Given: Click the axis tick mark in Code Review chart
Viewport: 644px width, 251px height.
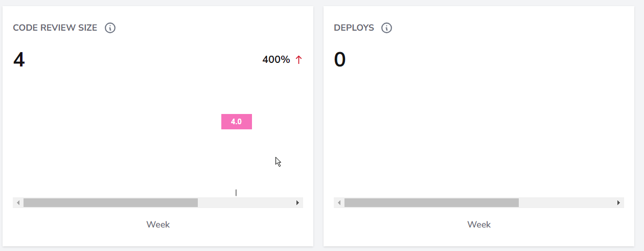Looking at the screenshot, I should tap(236, 193).
